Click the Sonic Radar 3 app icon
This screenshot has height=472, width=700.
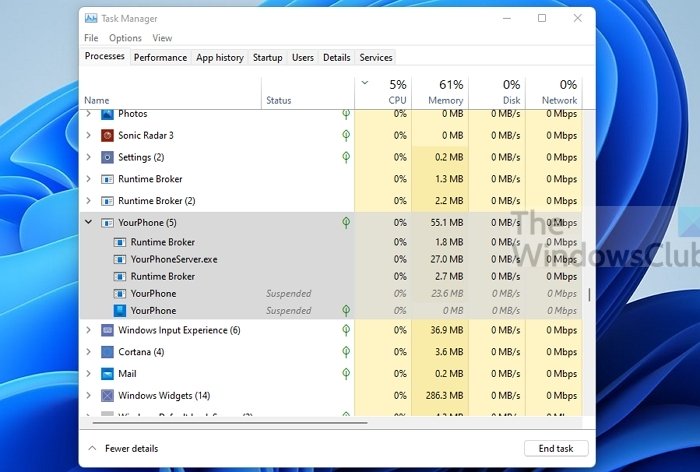[108, 135]
